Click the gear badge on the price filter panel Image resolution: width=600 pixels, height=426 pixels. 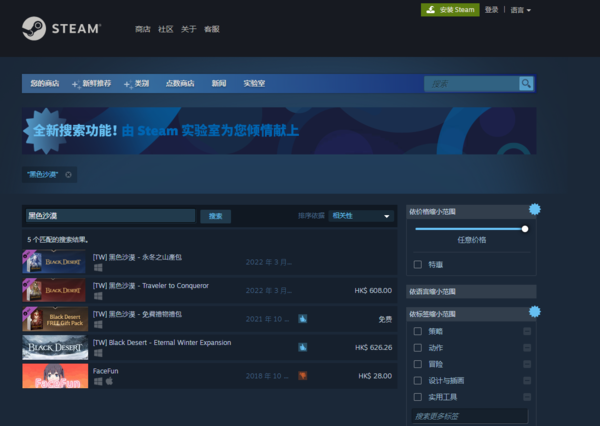coord(534,209)
